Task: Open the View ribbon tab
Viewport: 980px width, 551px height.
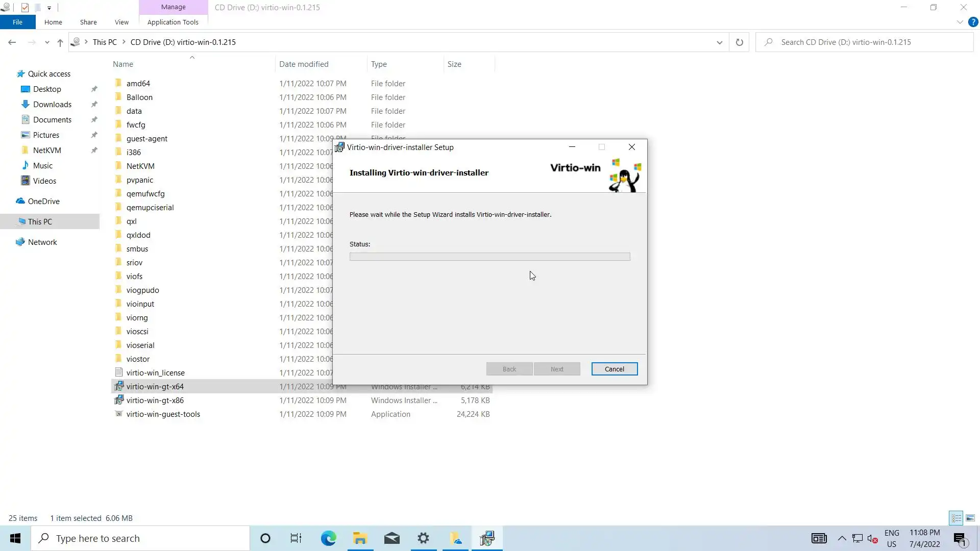Action: click(121, 22)
